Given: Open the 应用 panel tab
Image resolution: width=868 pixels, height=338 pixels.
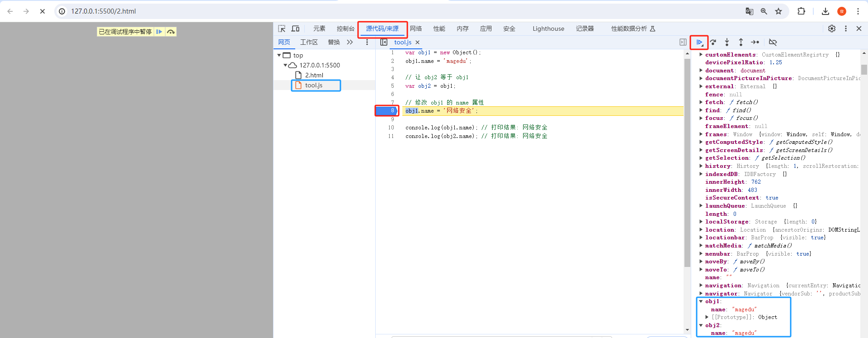Looking at the screenshot, I should coord(486,29).
